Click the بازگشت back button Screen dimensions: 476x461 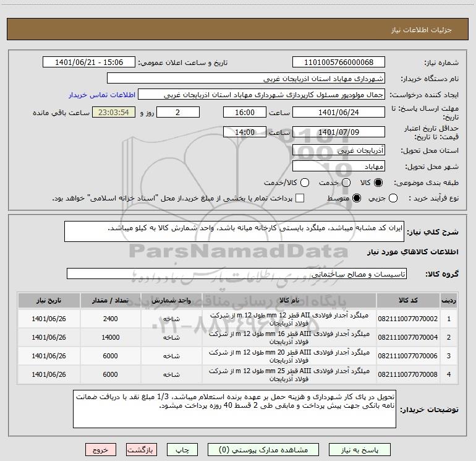coord(142,450)
